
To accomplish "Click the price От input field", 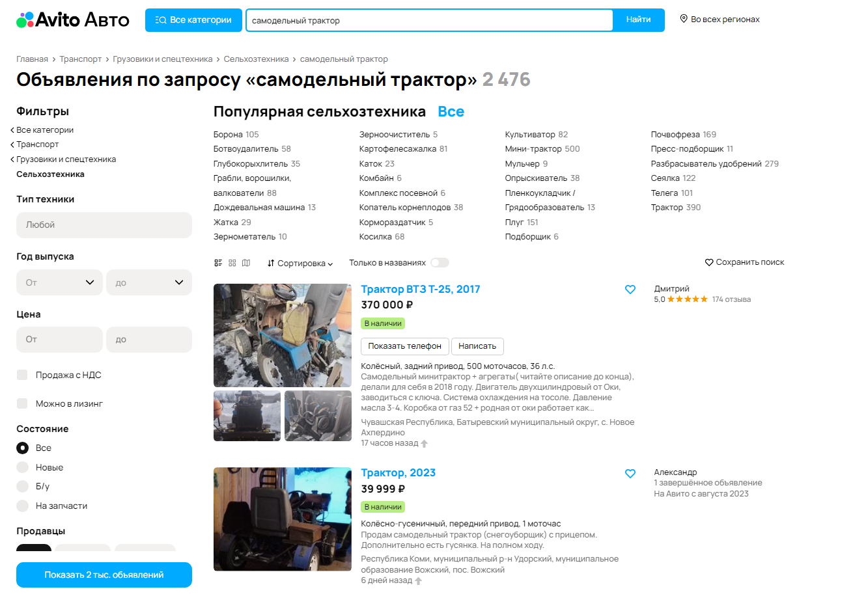I will 59,340.
